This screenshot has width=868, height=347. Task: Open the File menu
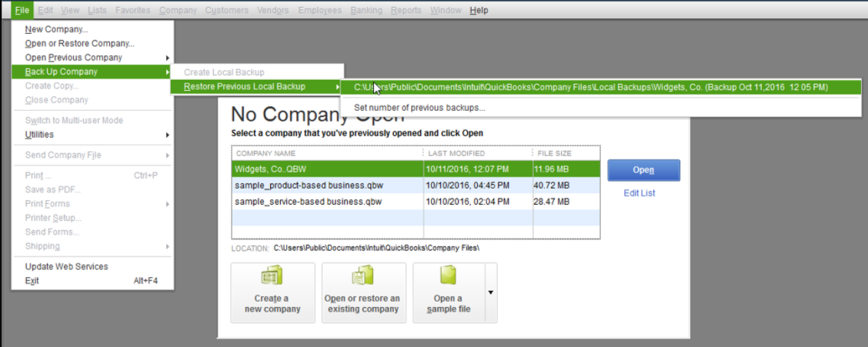pyautogui.click(x=22, y=10)
